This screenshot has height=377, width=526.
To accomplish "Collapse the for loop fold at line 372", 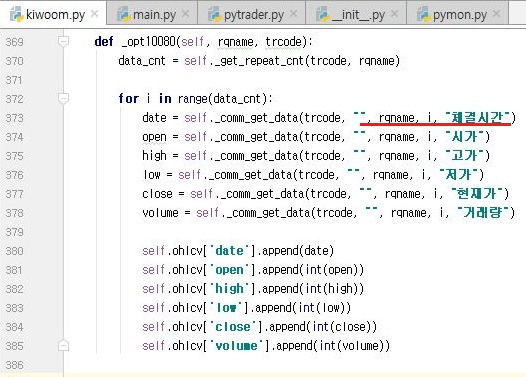I will pos(63,99).
